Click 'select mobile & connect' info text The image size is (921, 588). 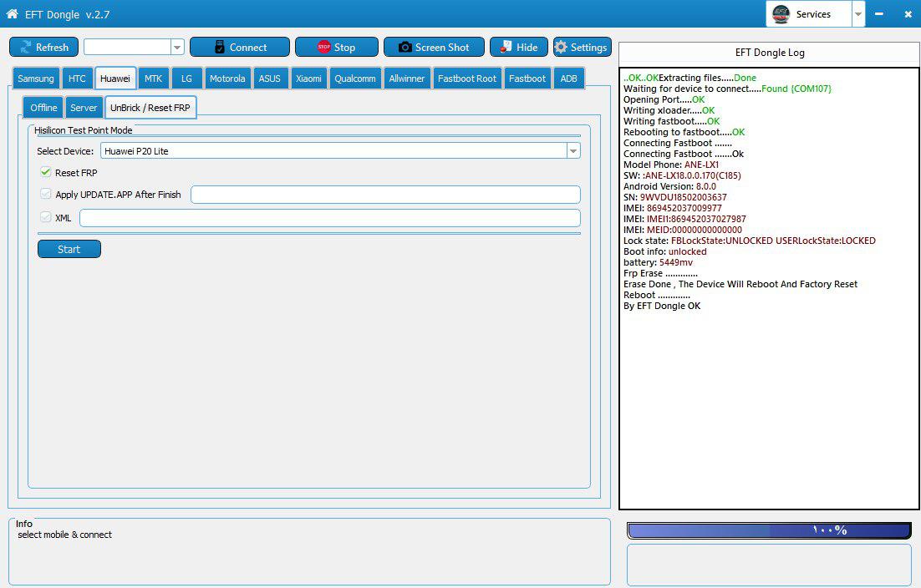coord(64,535)
